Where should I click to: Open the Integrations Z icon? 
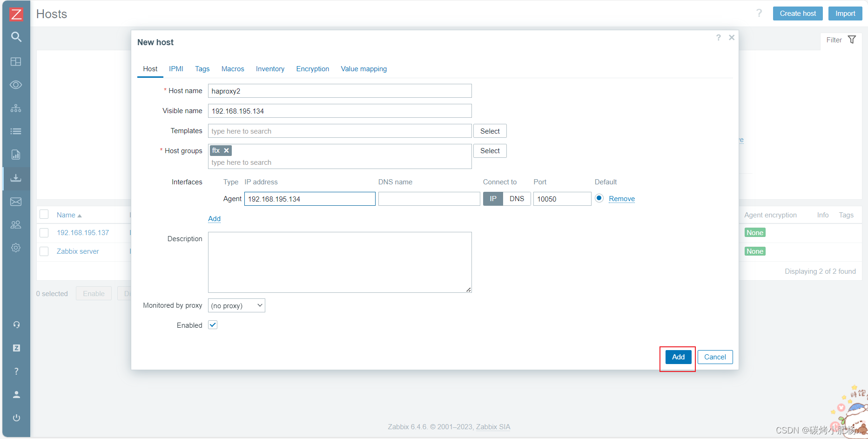click(16, 348)
